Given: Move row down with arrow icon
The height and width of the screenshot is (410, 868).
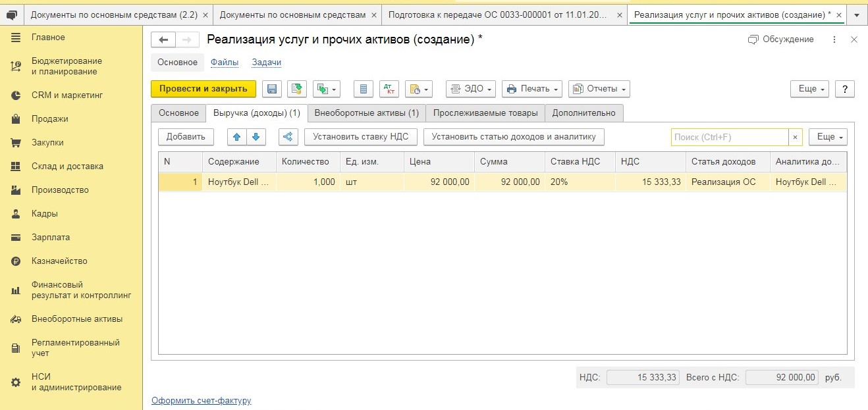Looking at the screenshot, I should tap(256, 137).
